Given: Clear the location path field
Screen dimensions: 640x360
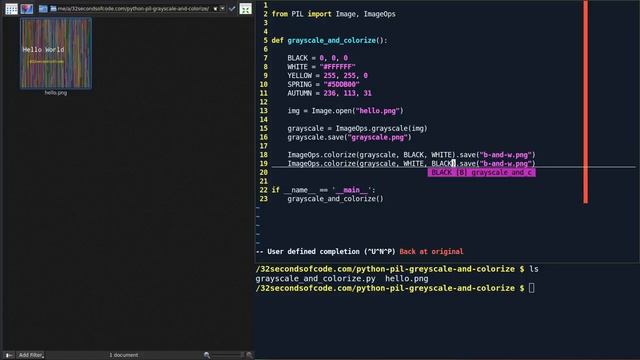Looking at the screenshot, I should pyautogui.click(x=216, y=9).
